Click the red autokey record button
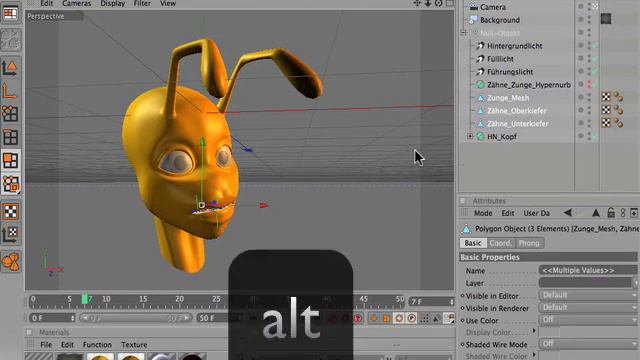The image size is (640, 360). (358, 318)
